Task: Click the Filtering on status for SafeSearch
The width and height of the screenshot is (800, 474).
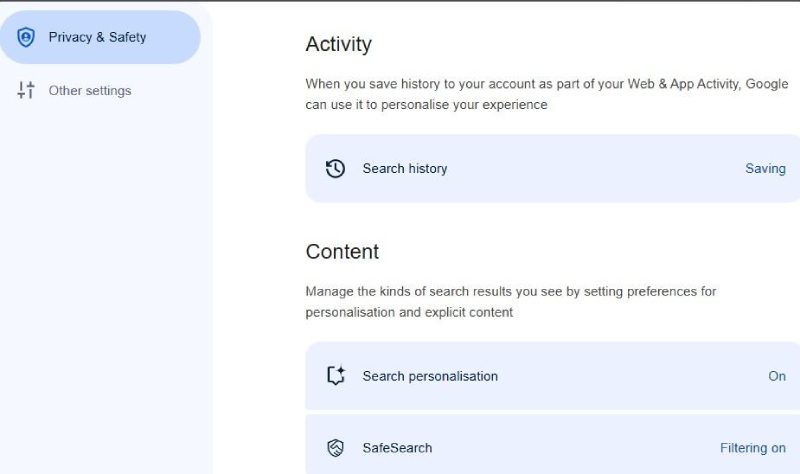Action: [753, 448]
